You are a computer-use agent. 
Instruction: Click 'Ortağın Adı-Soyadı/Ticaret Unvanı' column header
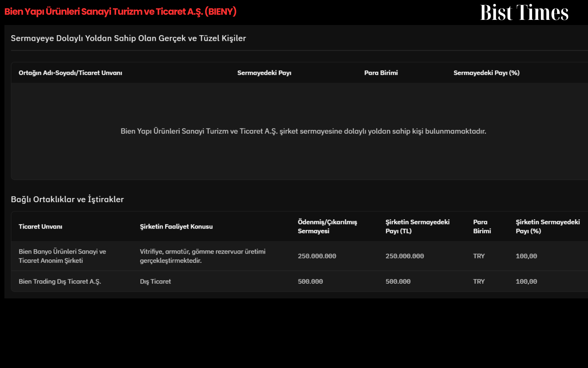click(x=70, y=73)
